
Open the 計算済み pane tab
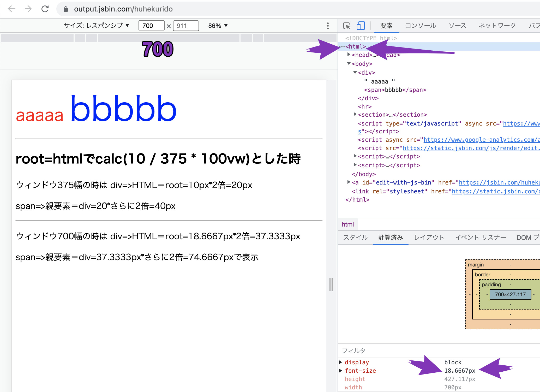pos(391,237)
